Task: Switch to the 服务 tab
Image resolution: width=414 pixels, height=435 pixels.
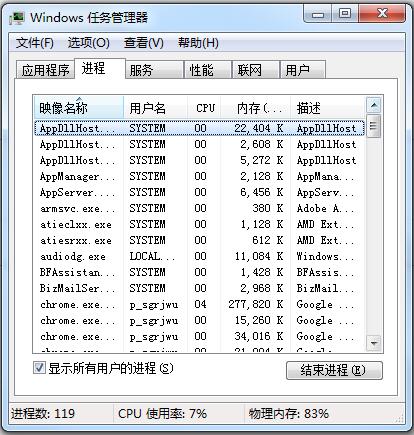Action: [x=154, y=70]
